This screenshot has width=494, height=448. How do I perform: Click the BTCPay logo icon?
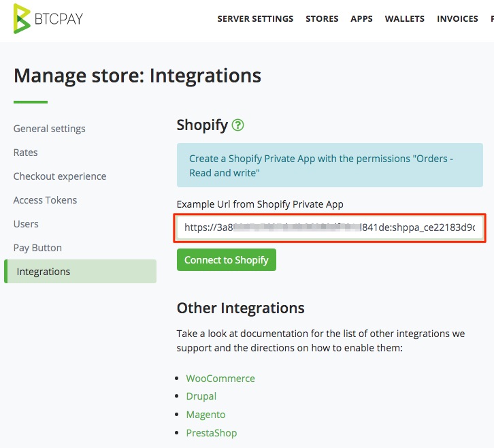(22, 18)
